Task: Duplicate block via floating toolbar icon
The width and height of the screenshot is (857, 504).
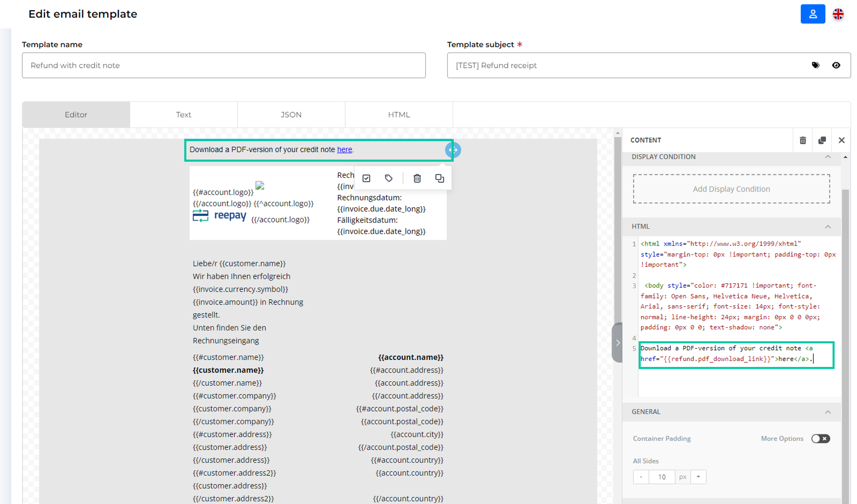Action: click(x=439, y=178)
